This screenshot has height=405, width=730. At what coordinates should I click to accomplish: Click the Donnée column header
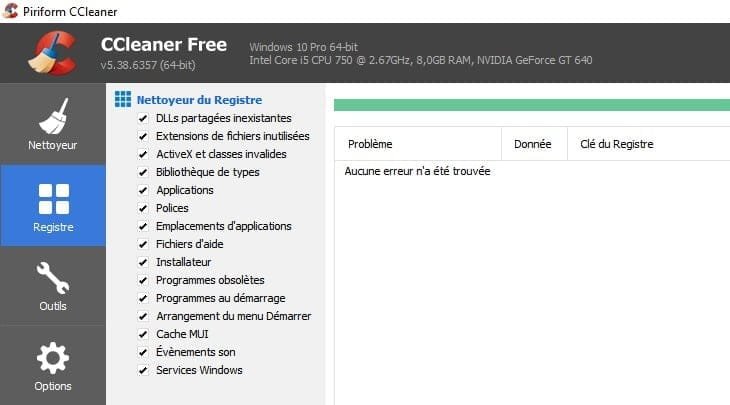[534, 144]
